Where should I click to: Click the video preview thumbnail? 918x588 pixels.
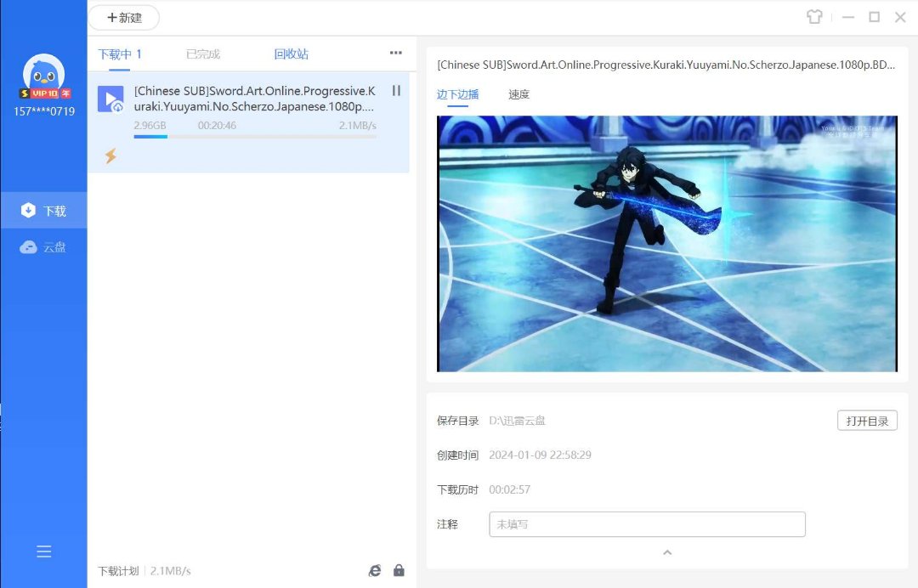666,244
